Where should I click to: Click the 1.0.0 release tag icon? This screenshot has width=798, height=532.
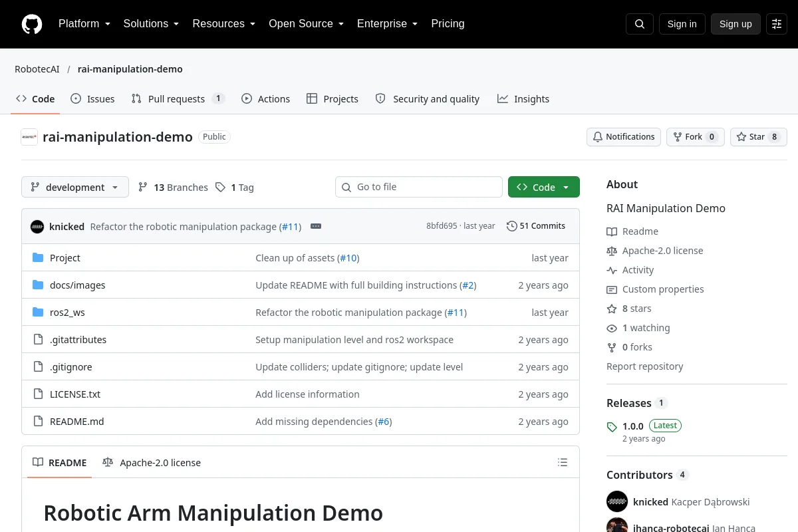(612, 426)
